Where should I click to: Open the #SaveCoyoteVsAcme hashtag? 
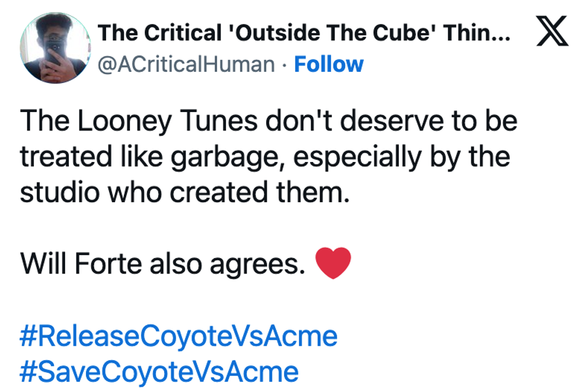159,372
